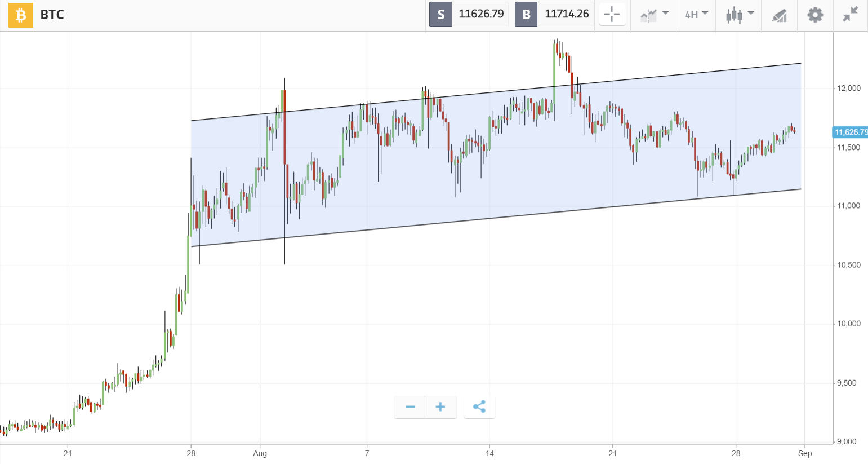Click the Sell price 11626.79 button

[468, 14]
